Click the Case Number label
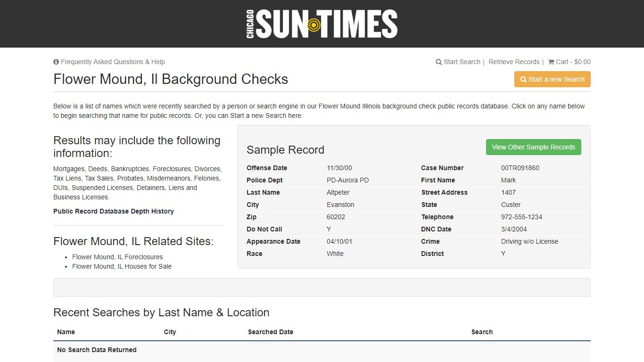Image resolution: width=644 pixels, height=362 pixels. pyautogui.click(x=442, y=168)
